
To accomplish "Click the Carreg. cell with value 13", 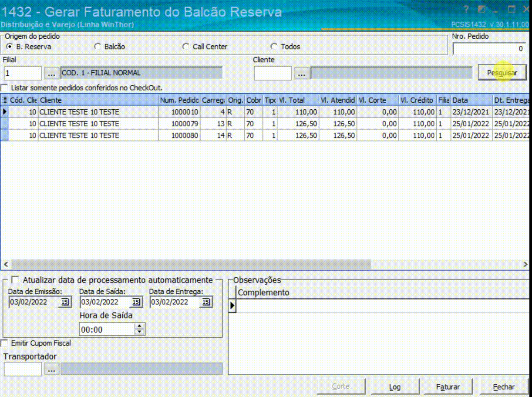I will [x=213, y=124].
